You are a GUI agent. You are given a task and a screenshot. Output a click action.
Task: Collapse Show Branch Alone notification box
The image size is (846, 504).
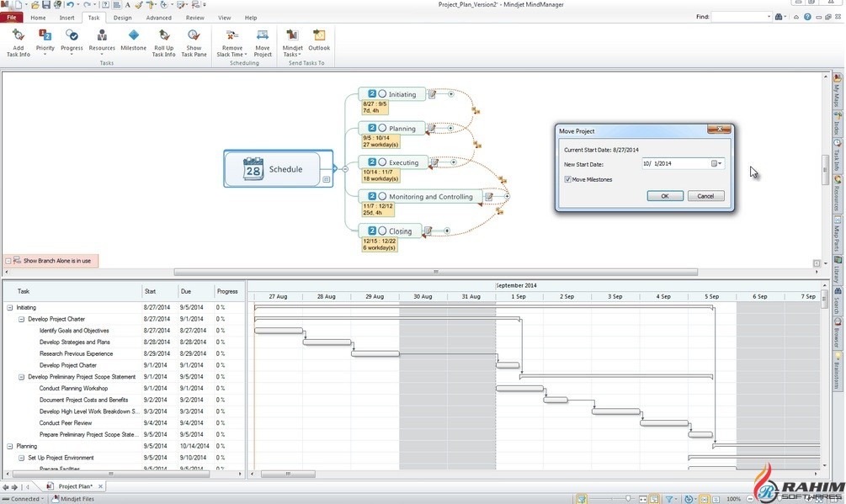click(x=8, y=261)
